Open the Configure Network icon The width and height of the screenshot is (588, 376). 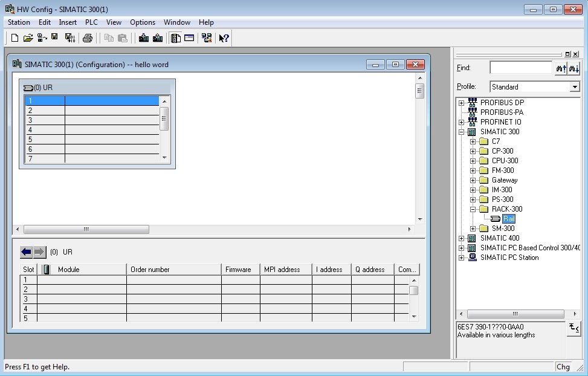[x=207, y=38]
